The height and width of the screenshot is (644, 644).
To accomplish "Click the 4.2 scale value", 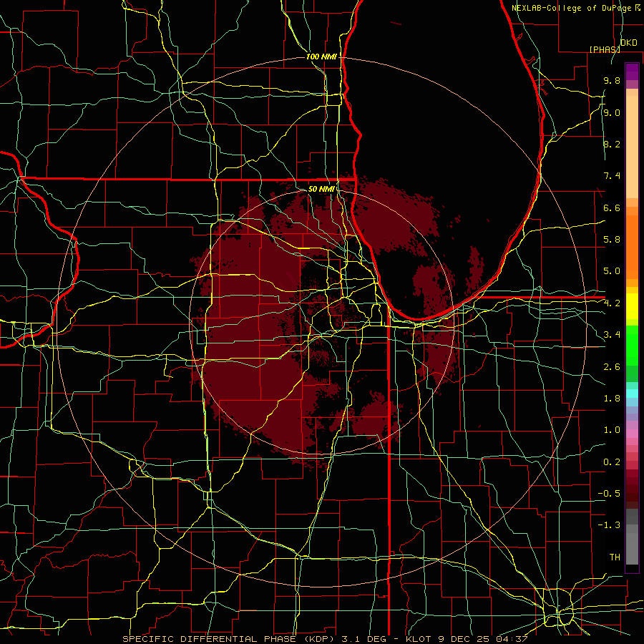I will coord(612,303).
